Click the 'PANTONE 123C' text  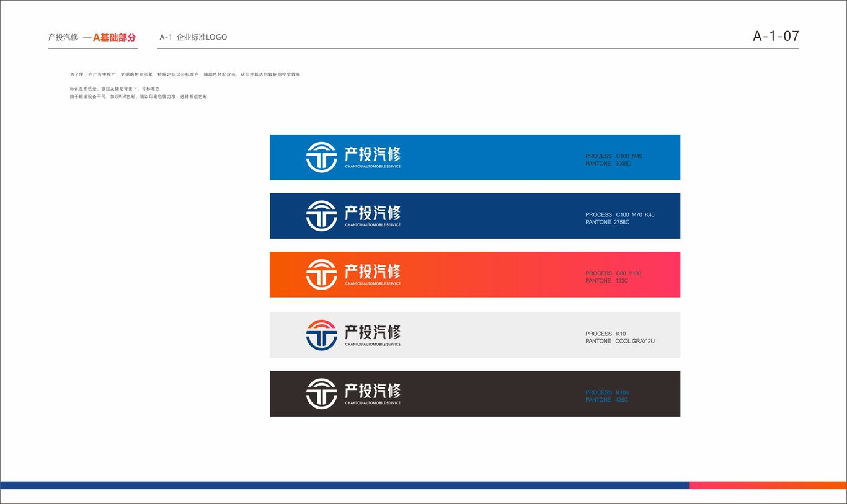(x=607, y=281)
